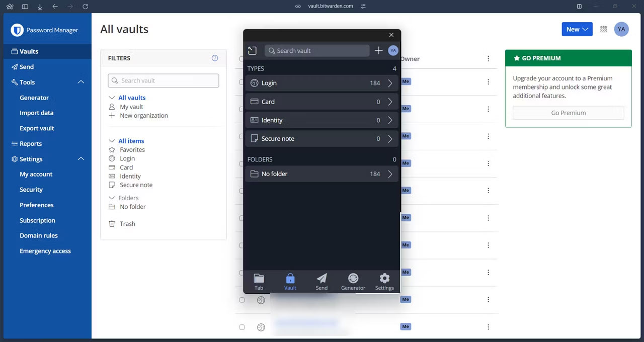
Task: Toggle browser sidebar panel icon
Action: coord(25,7)
